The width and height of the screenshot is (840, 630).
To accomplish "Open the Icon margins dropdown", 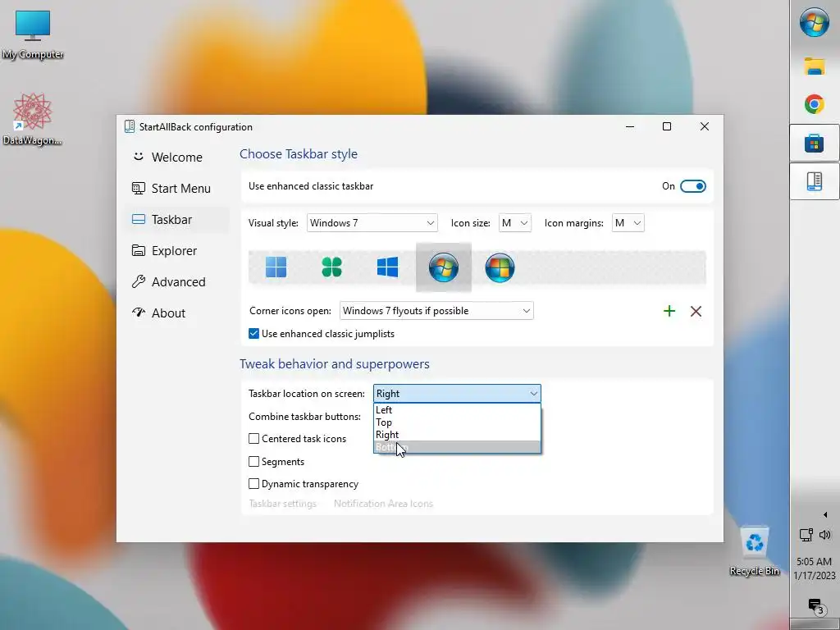I will tap(628, 223).
